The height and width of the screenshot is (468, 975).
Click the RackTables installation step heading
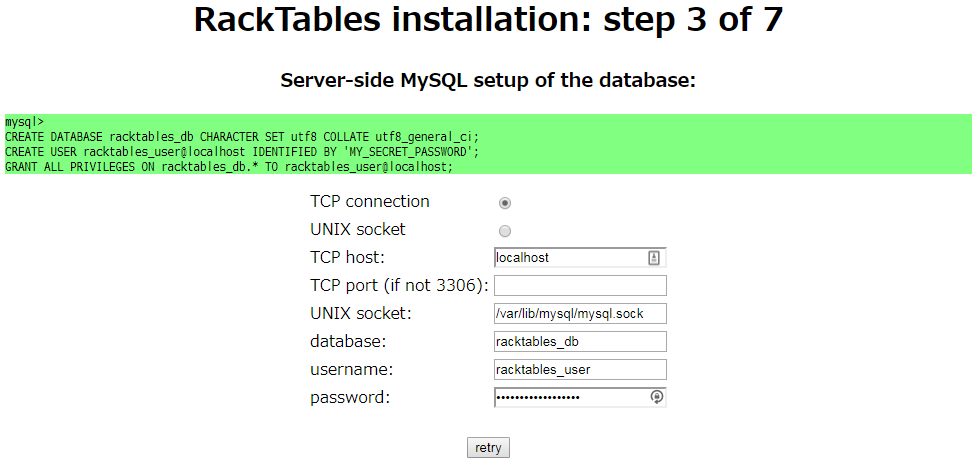(x=488, y=19)
